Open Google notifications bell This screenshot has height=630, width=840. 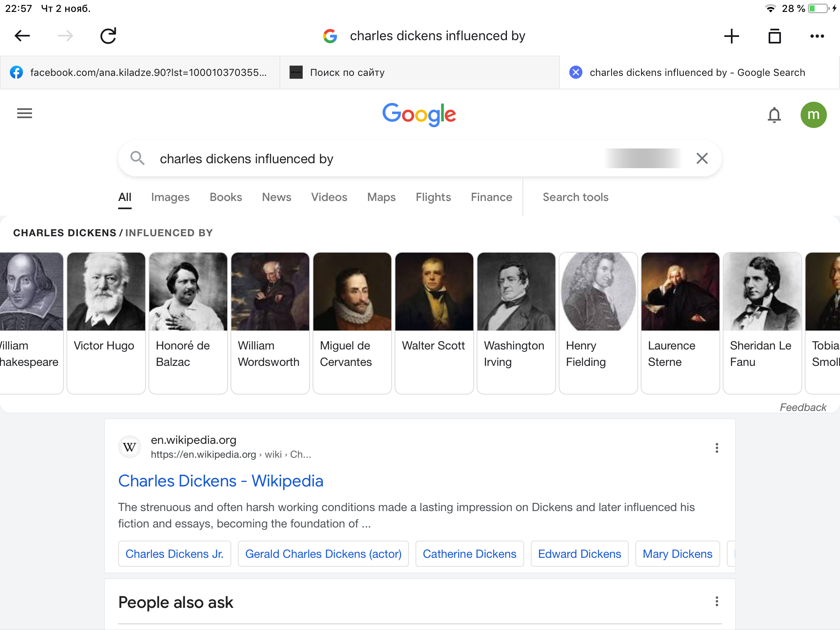(x=774, y=115)
